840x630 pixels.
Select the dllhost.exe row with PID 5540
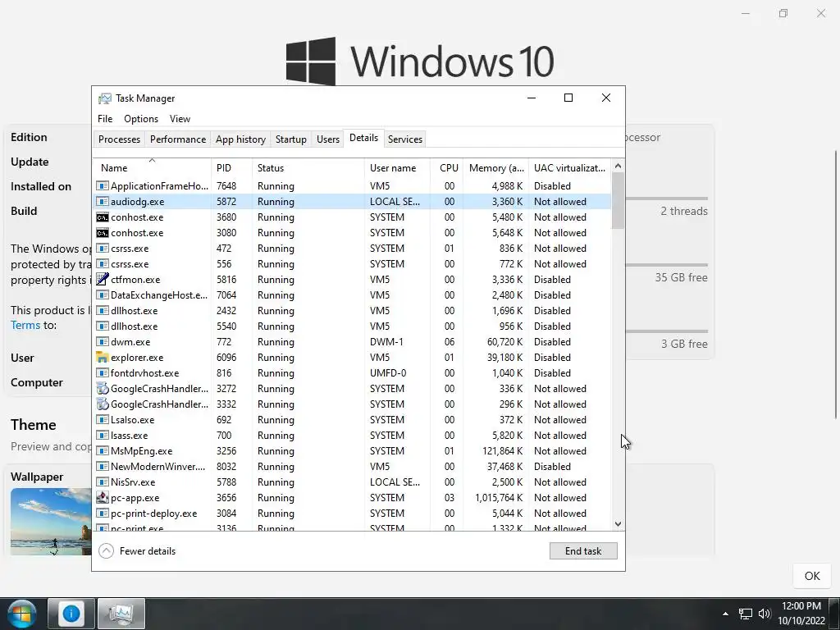[x=352, y=326]
